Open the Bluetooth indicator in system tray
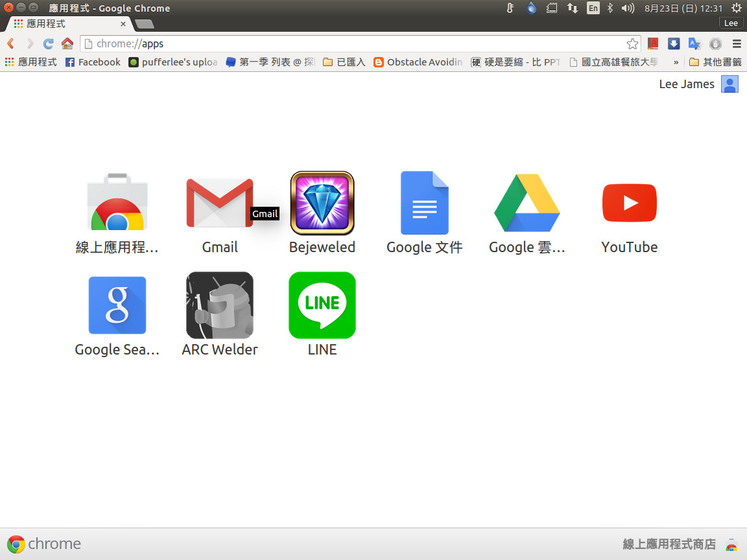The width and height of the screenshot is (747, 560). (x=610, y=8)
